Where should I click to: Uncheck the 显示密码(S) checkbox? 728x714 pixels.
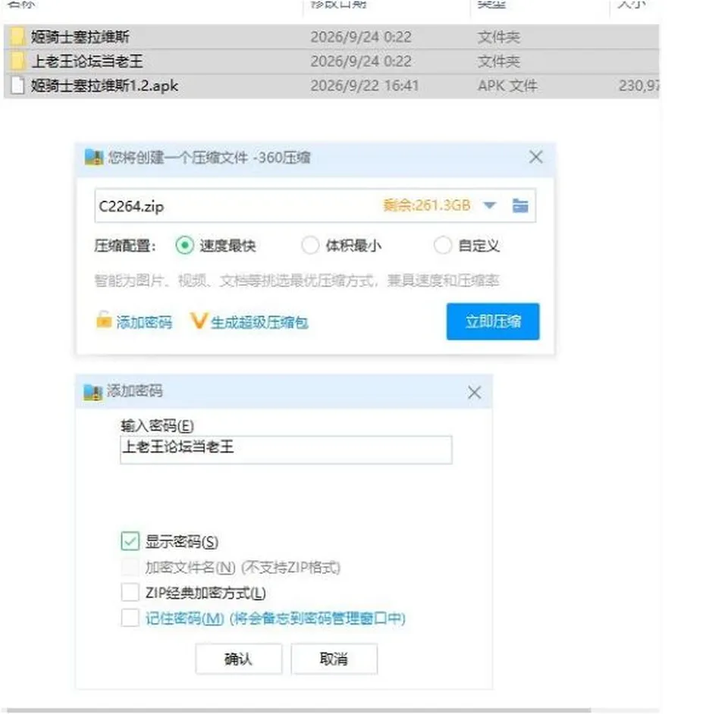[130, 541]
